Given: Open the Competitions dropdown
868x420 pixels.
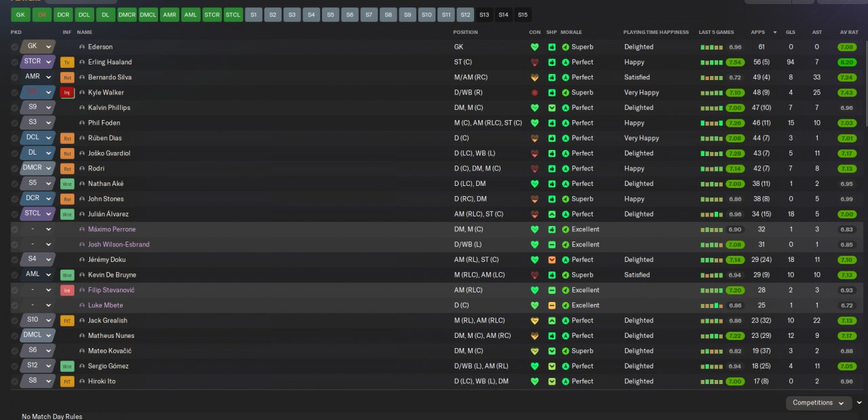Looking at the screenshot, I should pos(818,403).
